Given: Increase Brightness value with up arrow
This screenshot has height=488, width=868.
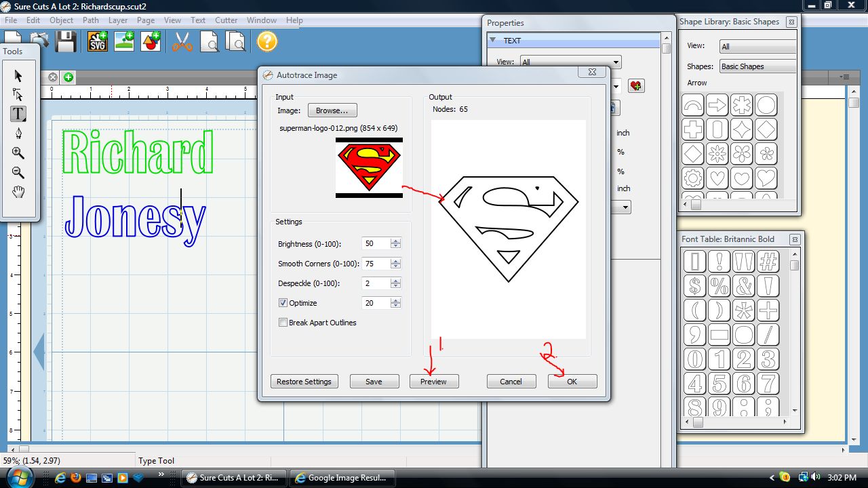Looking at the screenshot, I should pos(396,241).
